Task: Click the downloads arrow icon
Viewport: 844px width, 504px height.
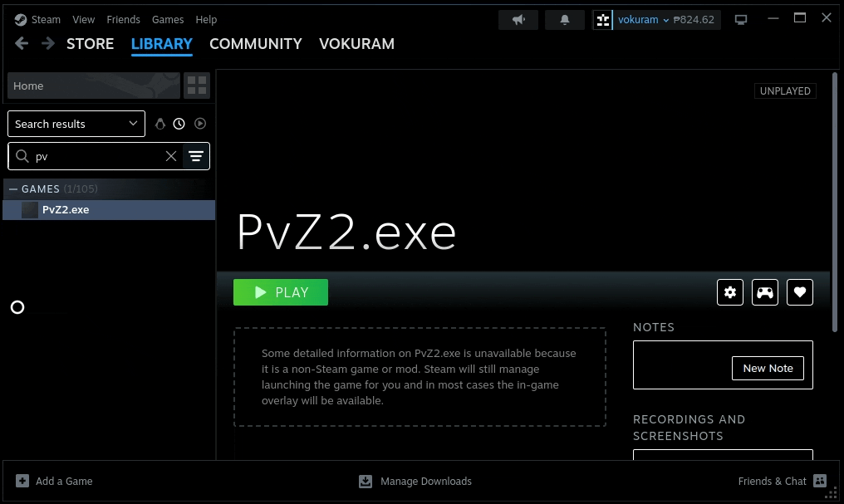Action: coord(366,481)
